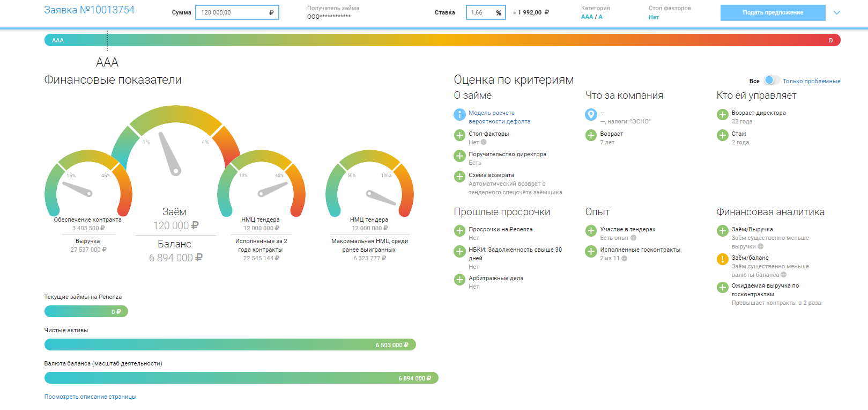Click the location pin icon under Что за компания
This screenshot has width=868, height=410.
(x=591, y=114)
